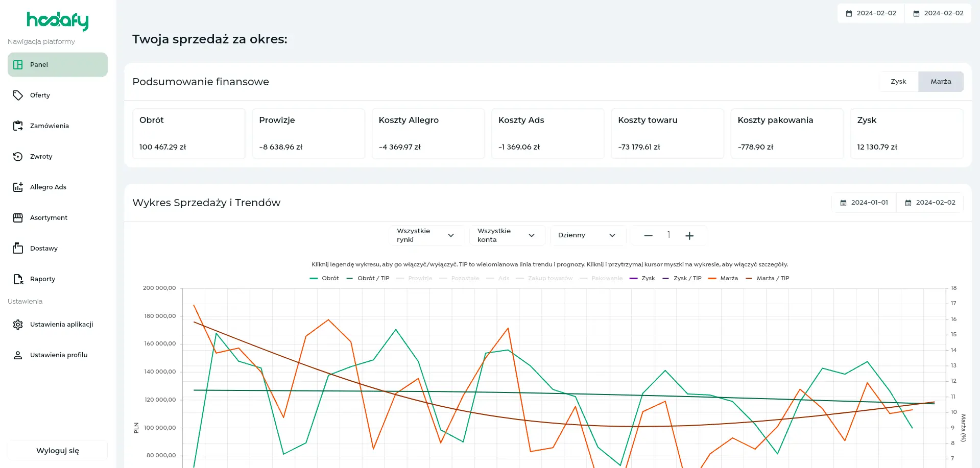Image resolution: width=980 pixels, height=468 pixels.
Task: Click the Koszty pakowania summary card
Action: click(x=787, y=134)
